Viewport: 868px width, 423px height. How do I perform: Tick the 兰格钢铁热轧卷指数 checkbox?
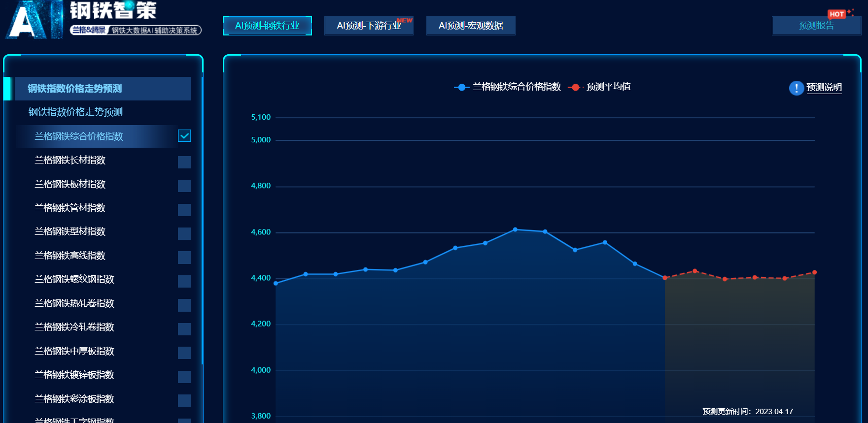click(x=184, y=305)
